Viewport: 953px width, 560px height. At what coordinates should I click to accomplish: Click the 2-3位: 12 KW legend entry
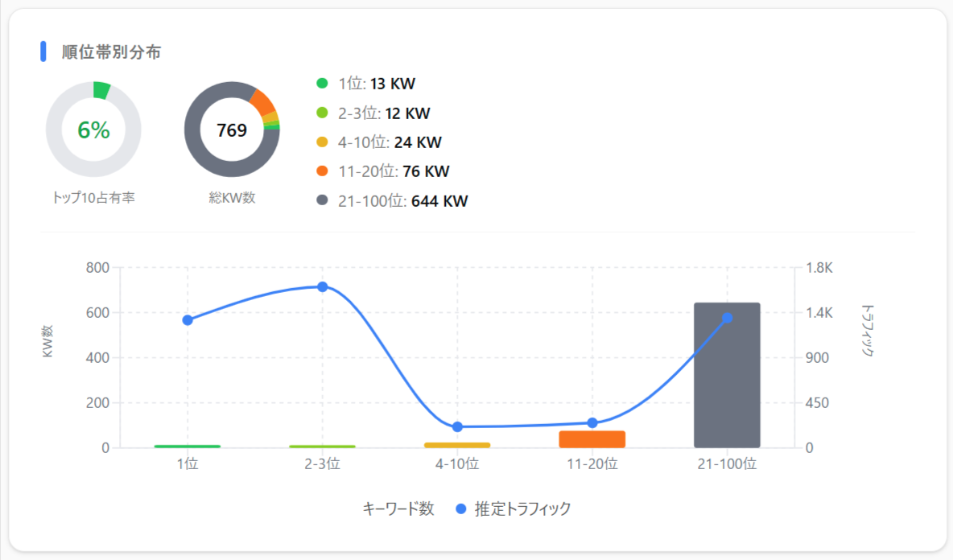[378, 113]
